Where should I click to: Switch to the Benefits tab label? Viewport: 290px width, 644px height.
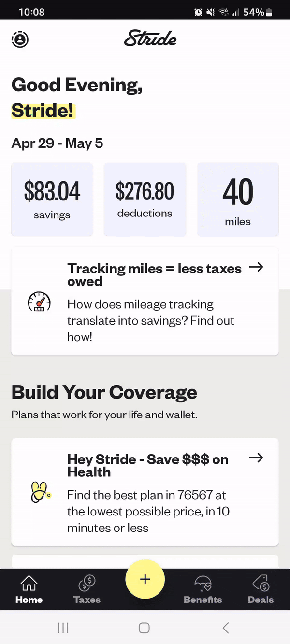[203, 600]
